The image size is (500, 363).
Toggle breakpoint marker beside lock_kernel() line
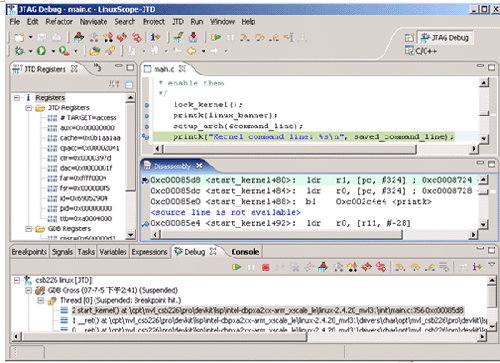click(147, 105)
